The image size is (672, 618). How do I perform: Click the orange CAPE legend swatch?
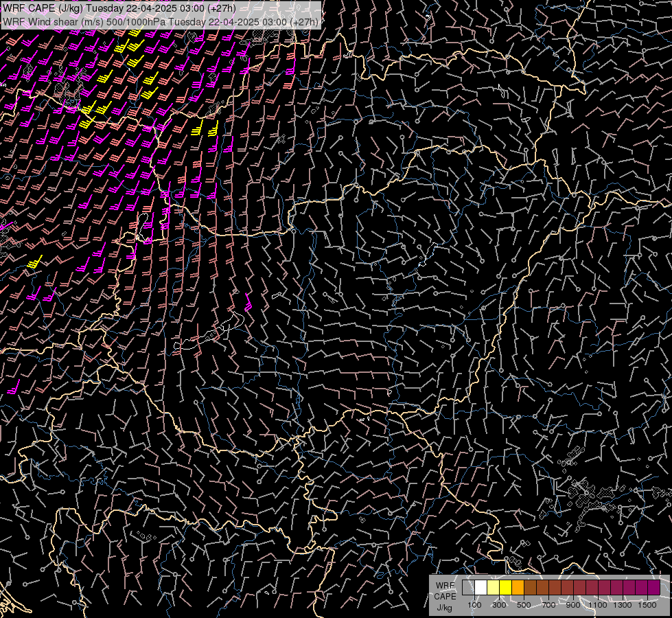pyautogui.click(x=518, y=588)
